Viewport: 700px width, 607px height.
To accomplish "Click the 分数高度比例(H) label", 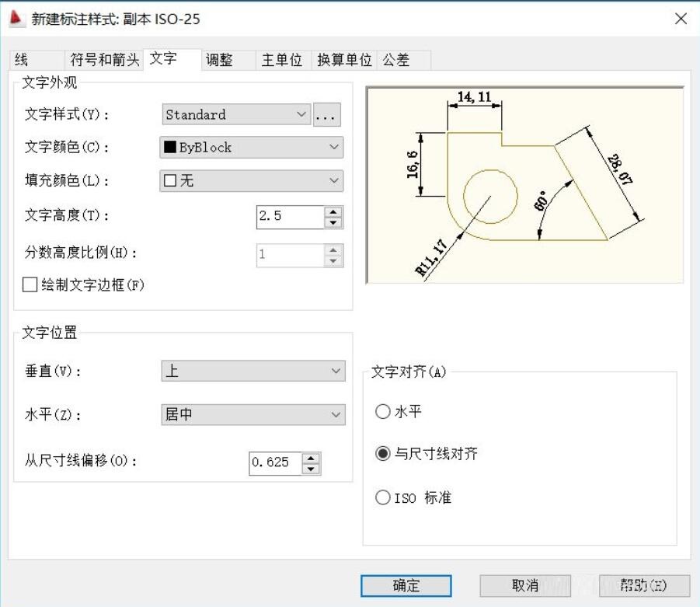I will (x=81, y=253).
